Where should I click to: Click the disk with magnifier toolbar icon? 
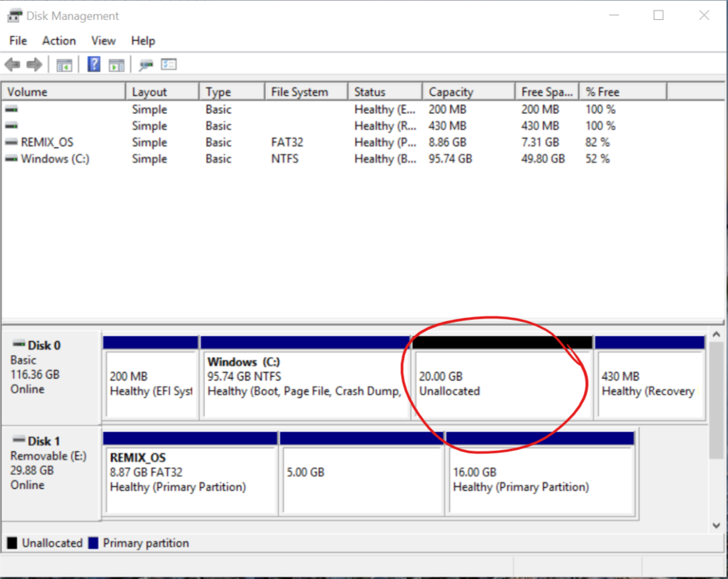[145, 65]
